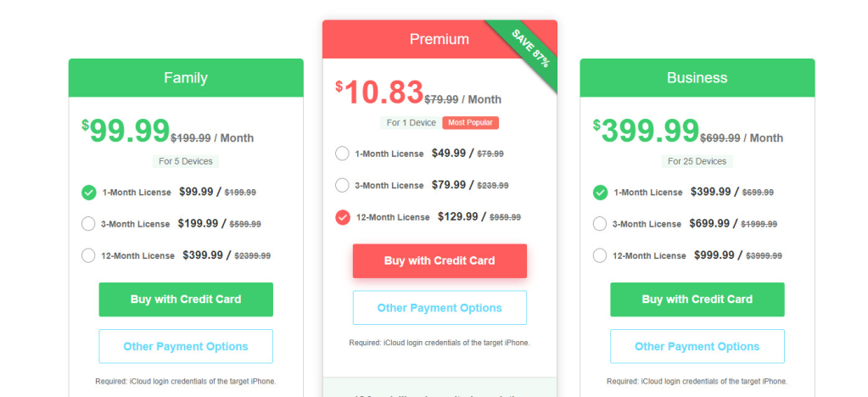Screen dimensions: 868x397
Task: Choose Family 12-Month License option
Action: click(x=88, y=255)
